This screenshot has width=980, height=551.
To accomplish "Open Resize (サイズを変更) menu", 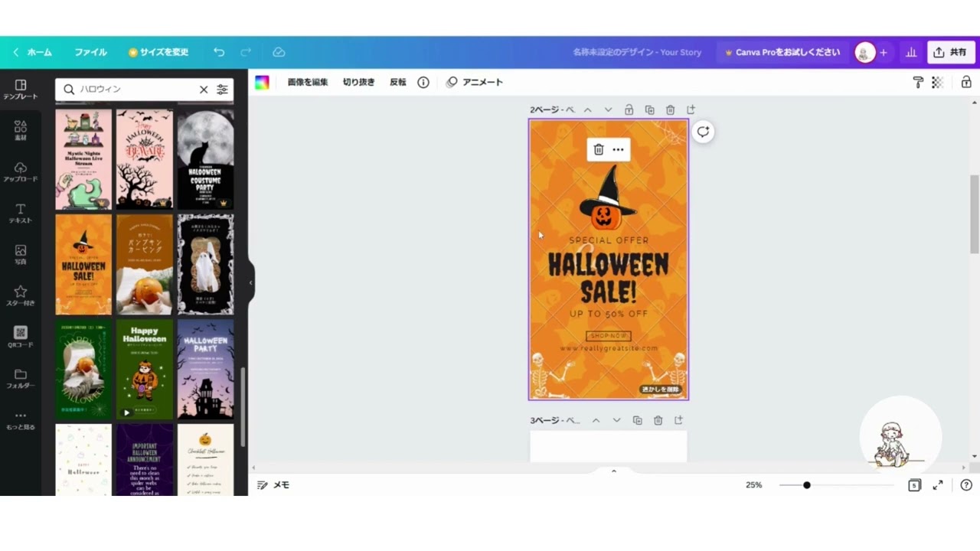I will point(158,52).
